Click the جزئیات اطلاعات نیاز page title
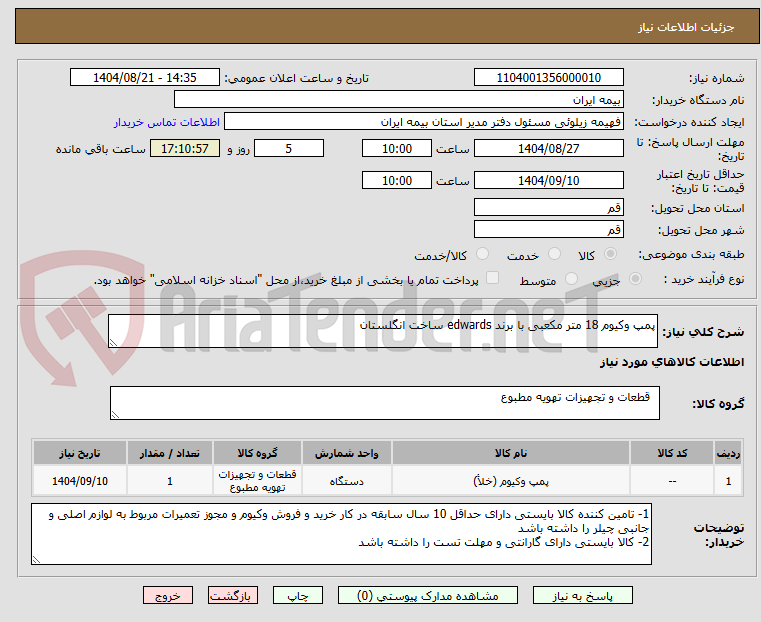This screenshot has height=622, width=761. [685, 27]
